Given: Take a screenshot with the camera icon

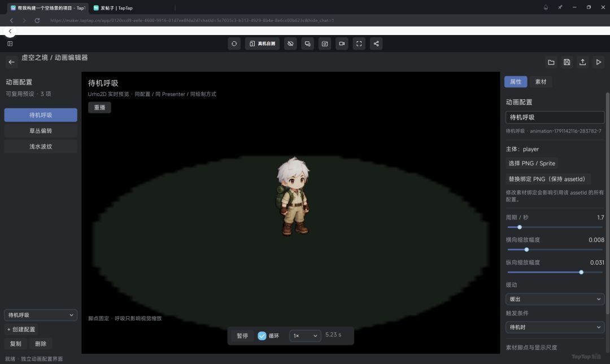Looking at the screenshot, I should tap(324, 43).
